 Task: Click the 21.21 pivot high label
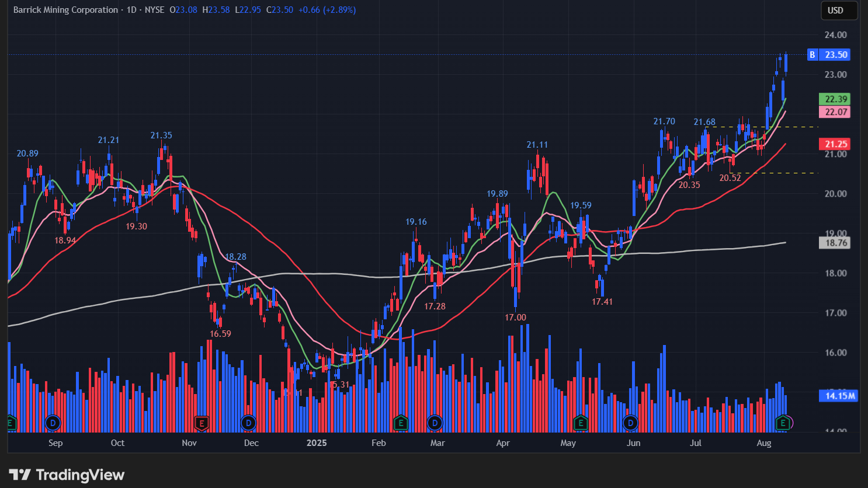click(x=109, y=140)
